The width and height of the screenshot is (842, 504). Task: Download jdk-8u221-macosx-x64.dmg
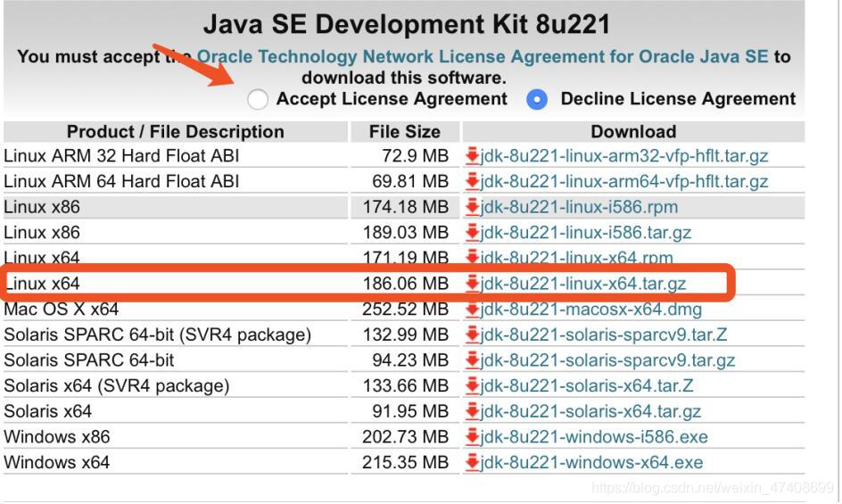tap(590, 310)
